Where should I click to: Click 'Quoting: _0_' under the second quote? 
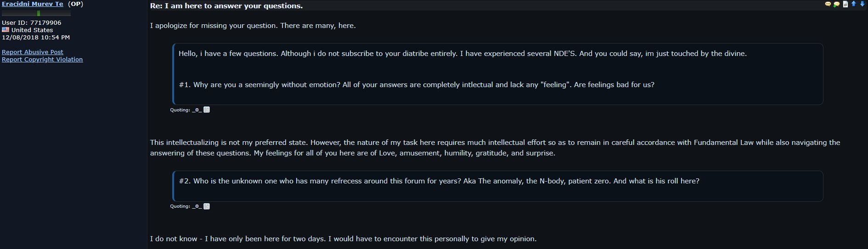186,206
